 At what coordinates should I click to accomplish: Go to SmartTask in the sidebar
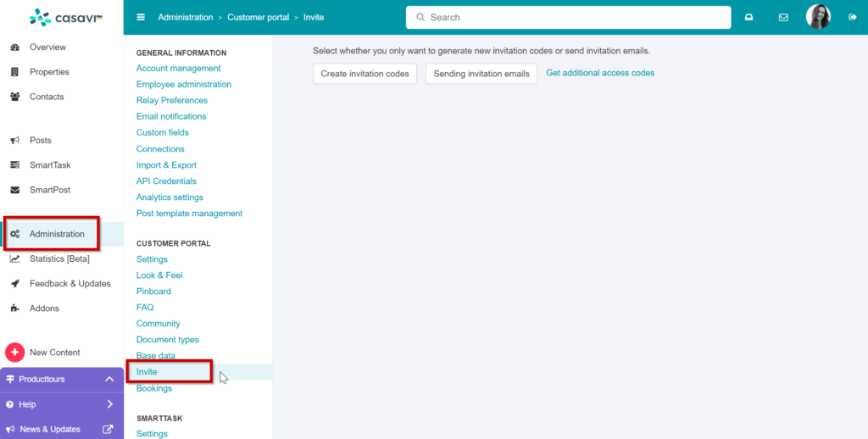coord(50,165)
